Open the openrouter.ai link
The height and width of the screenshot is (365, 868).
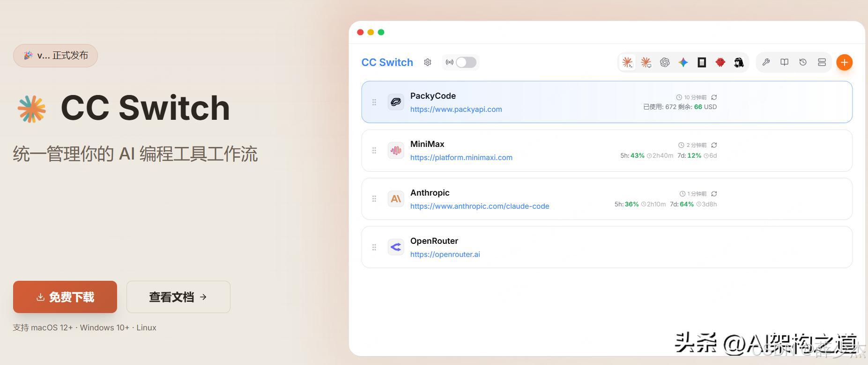click(x=445, y=255)
